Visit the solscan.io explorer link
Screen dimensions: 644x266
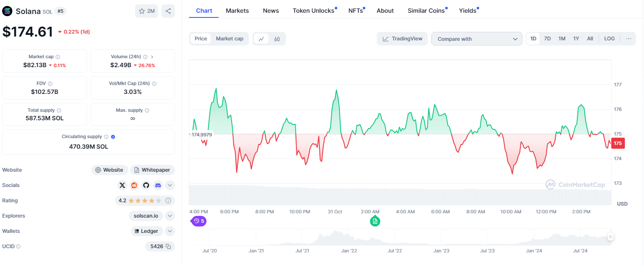146,215
